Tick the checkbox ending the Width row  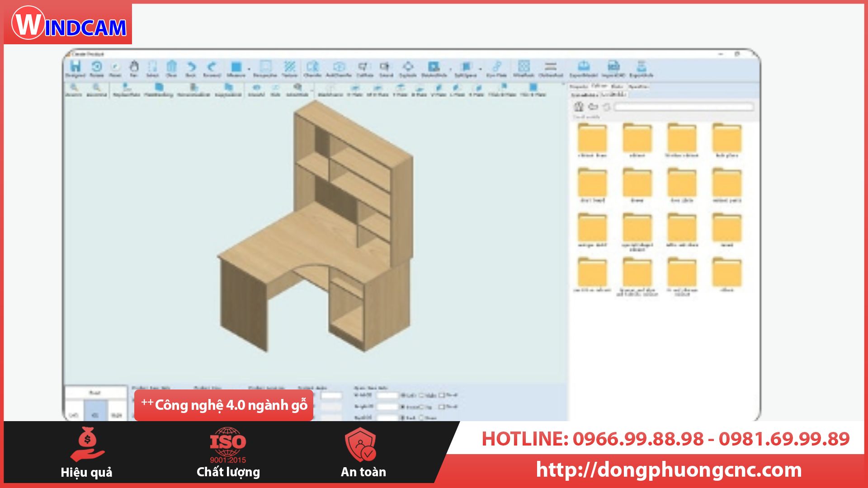pos(442,395)
